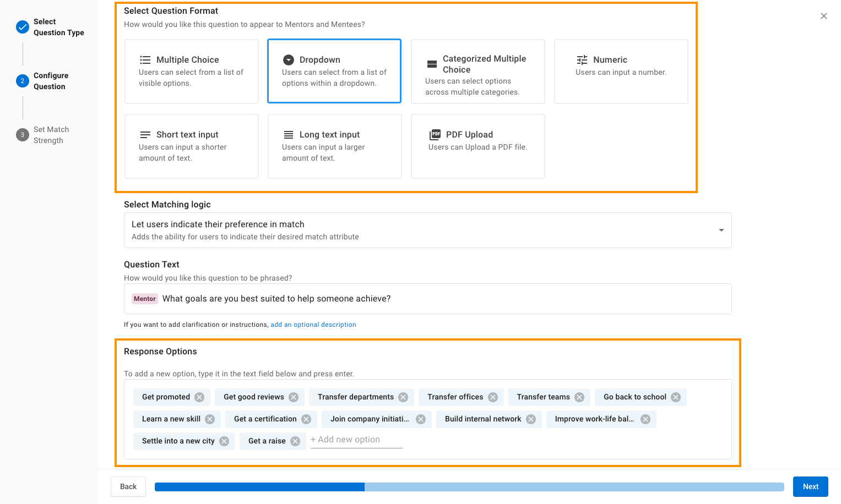Click the Next button
The image size is (841, 504).
click(x=811, y=486)
